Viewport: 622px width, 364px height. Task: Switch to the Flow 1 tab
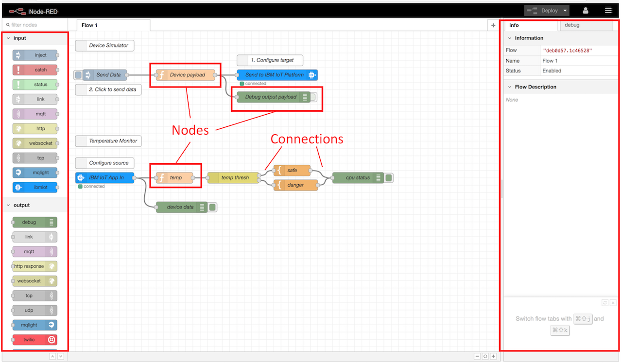pyautogui.click(x=113, y=25)
